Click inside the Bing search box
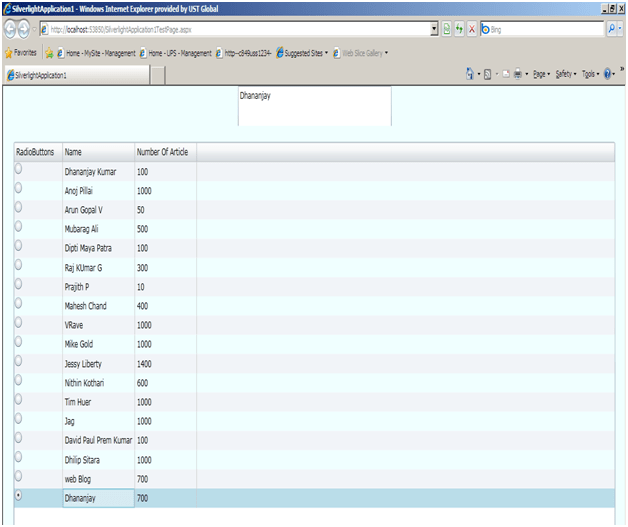Viewport: 628px width, 527px height. coord(545,29)
